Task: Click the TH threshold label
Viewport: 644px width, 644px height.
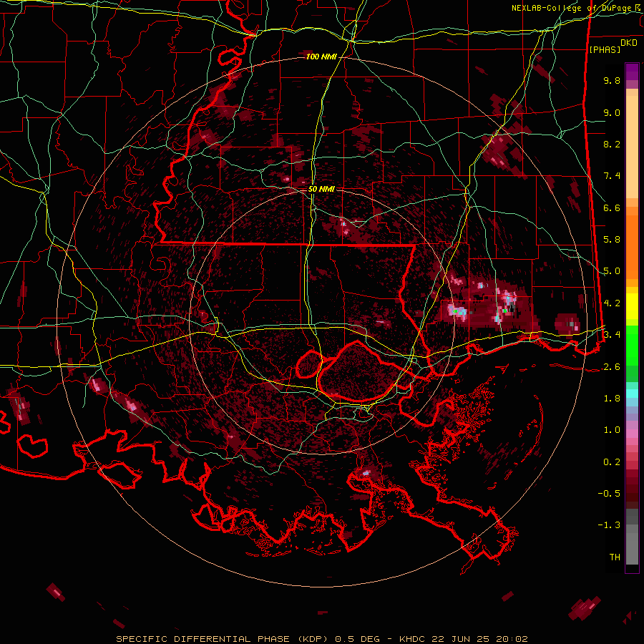Action: (615, 557)
